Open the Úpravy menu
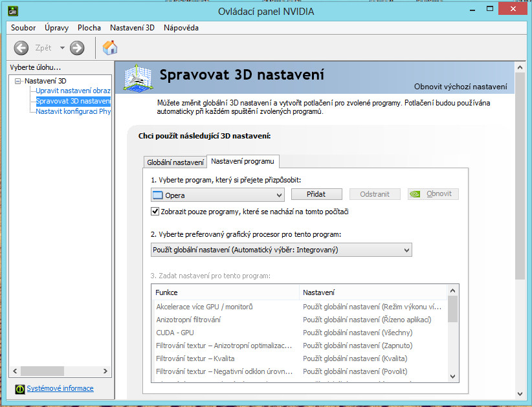The image size is (532, 407). tap(57, 28)
